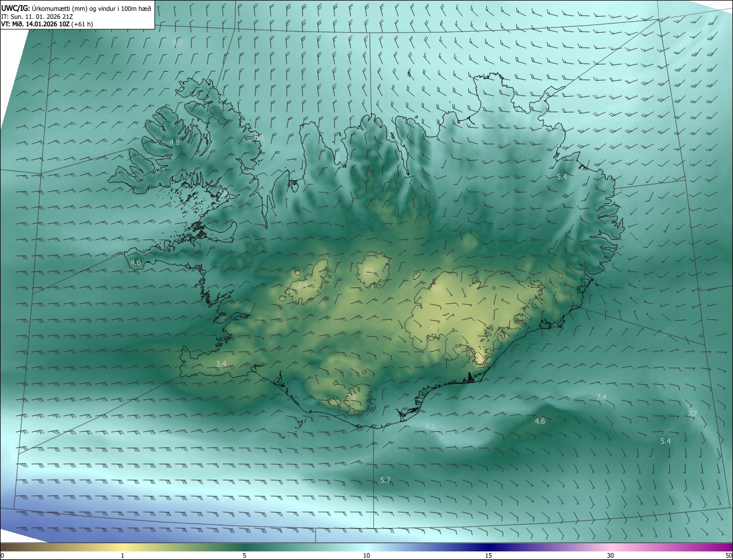
Task: Click the 5.7 value over the southern sea
Action: pos(385,480)
